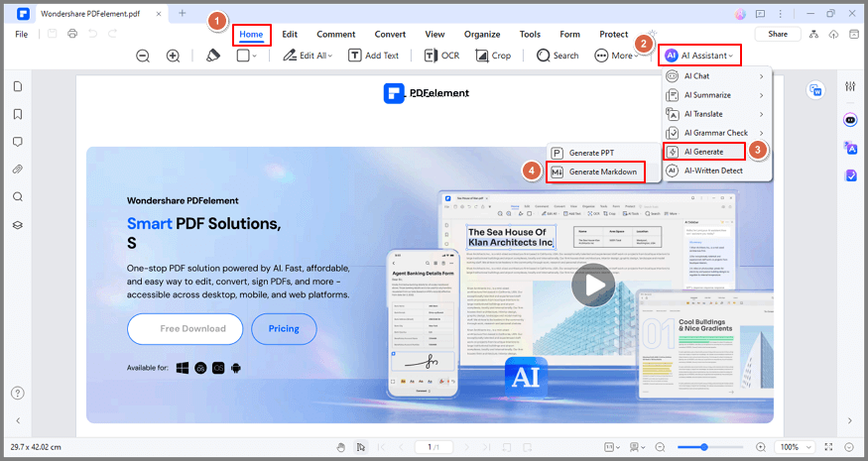Open the attachments paperclip panel

18,170
